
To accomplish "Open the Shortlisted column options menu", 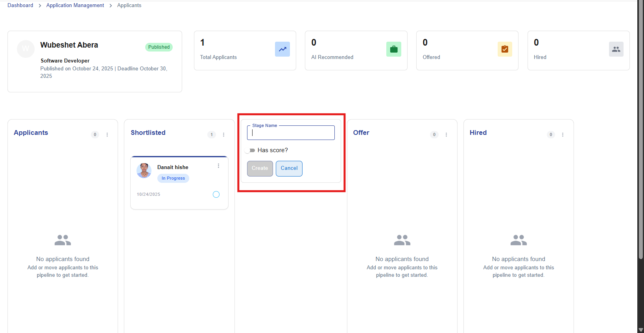I will click(x=223, y=134).
